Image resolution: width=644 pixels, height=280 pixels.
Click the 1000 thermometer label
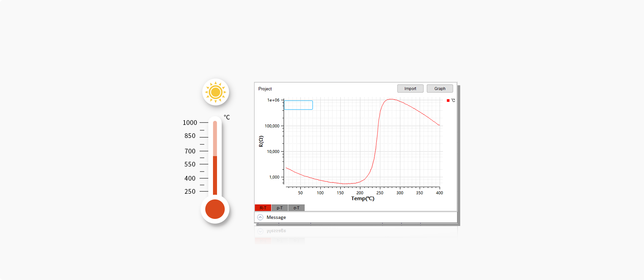pyautogui.click(x=190, y=123)
